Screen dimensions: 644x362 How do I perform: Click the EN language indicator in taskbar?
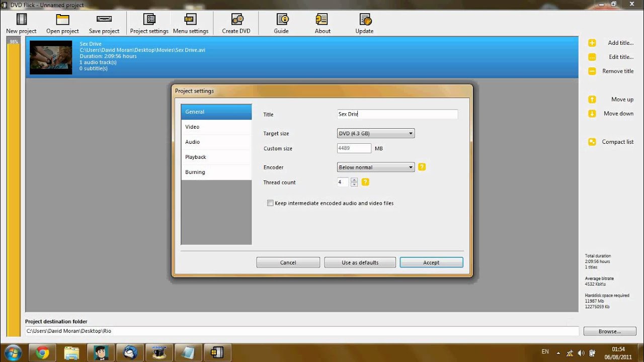pos(545,352)
